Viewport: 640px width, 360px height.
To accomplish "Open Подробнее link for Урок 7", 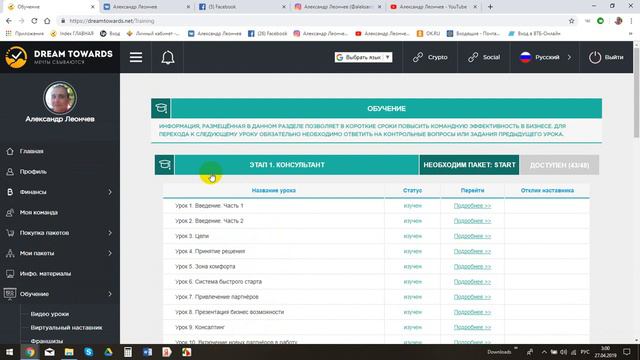I will coord(472,297).
